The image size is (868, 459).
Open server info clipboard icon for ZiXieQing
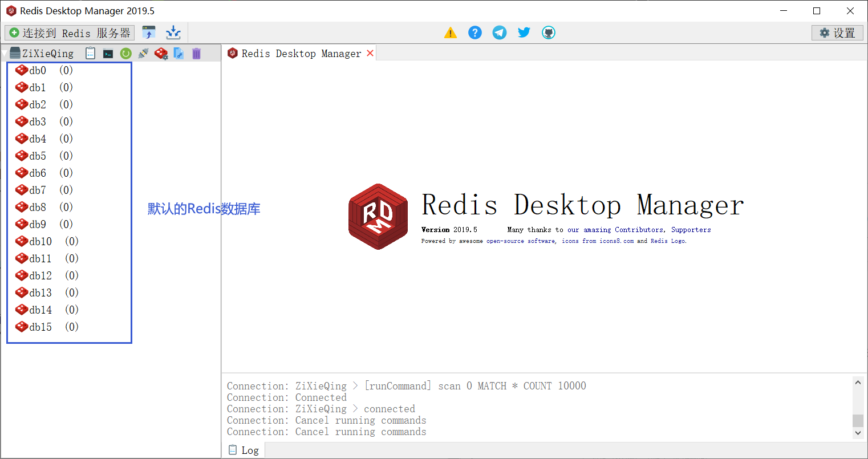coord(90,54)
